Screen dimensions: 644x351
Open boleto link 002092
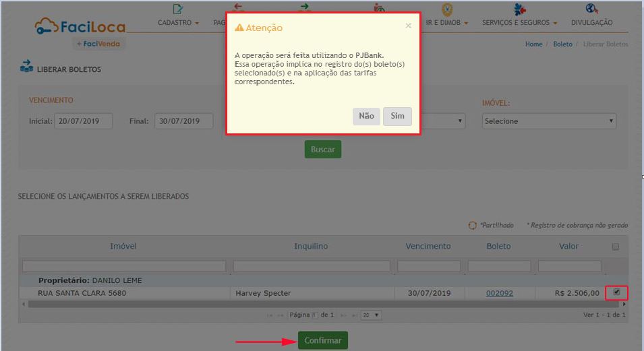(x=499, y=293)
